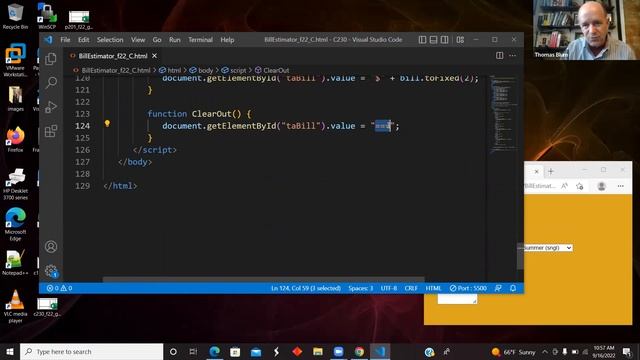The height and width of the screenshot is (360, 640).
Task: Open the Extensions view in activity bar
Action: pyautogui.click(x=51, y=131)
